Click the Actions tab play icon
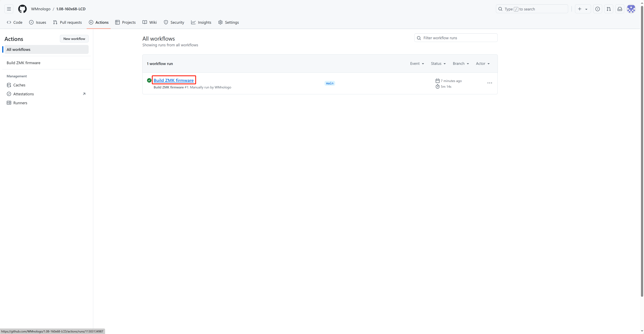This screenshot has height=334, width=644. pyautogui.click(x=91, y=22)
